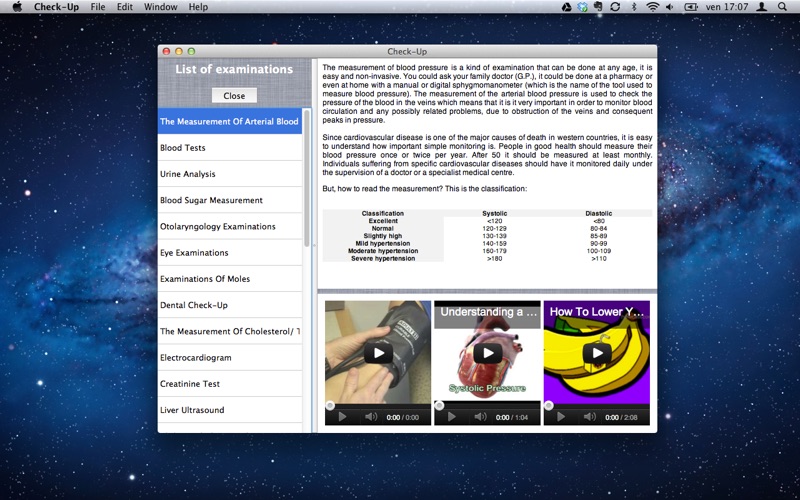Click the Close button under List of examinations

pos(234,96)
